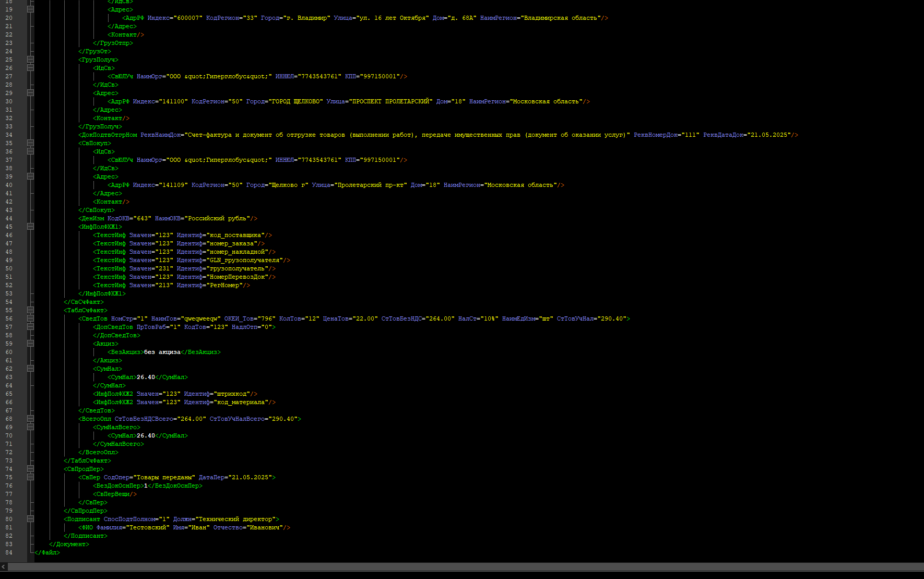Viewport: 924px width, 579px height.
Task: Click the "Пролетарский пр-кт" street value
Action: 370,185
